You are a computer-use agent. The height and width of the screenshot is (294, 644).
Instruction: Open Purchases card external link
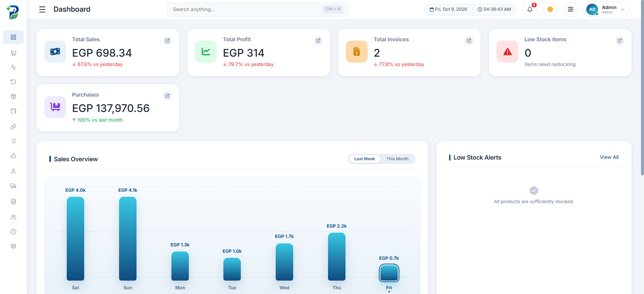tap(167, 96)
